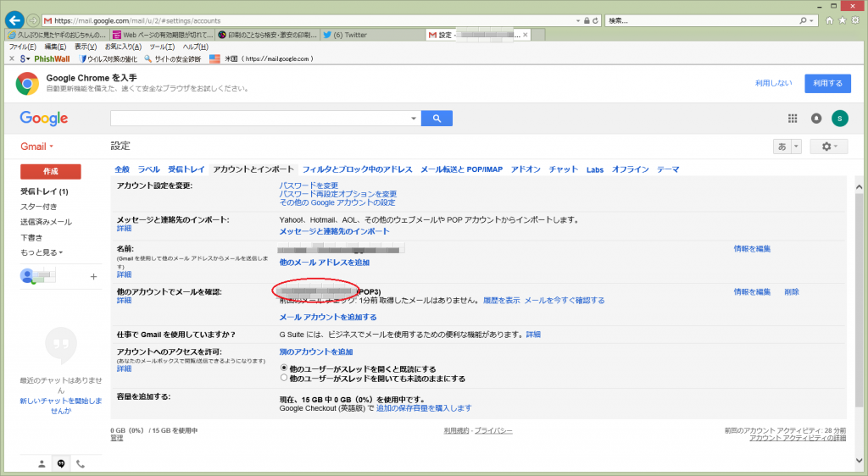Close the Gmail settings browser tab
This screenshot has width=868, height=476.
(x=526, y=35)
